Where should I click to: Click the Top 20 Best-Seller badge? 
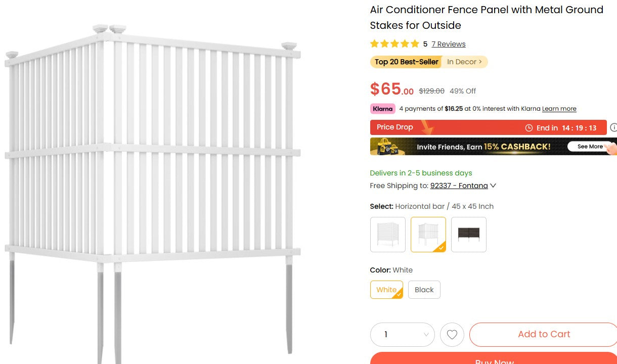tap(406, 62)
